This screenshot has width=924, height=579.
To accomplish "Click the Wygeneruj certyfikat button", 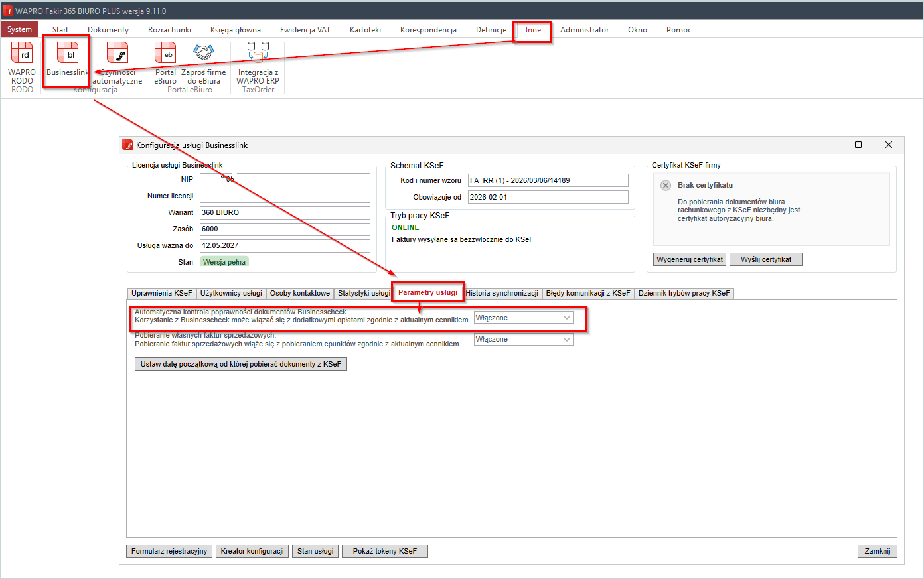I will coord(690,259).
